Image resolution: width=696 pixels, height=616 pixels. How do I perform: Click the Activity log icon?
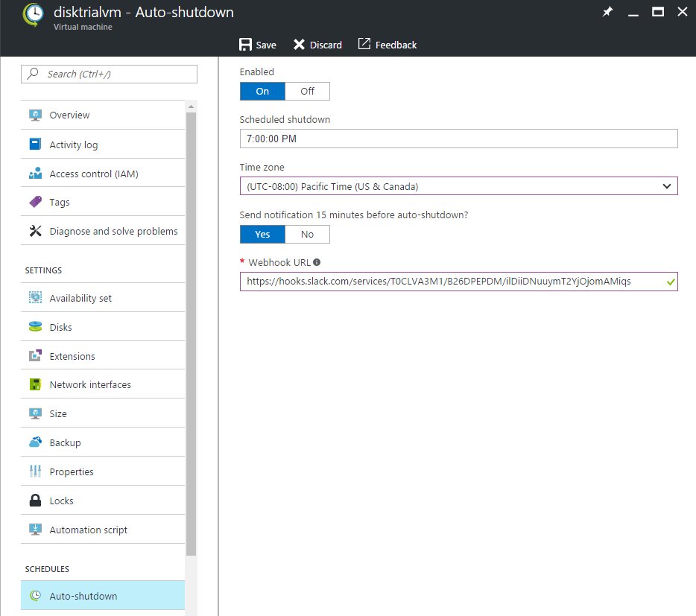[x=35, y=145]
